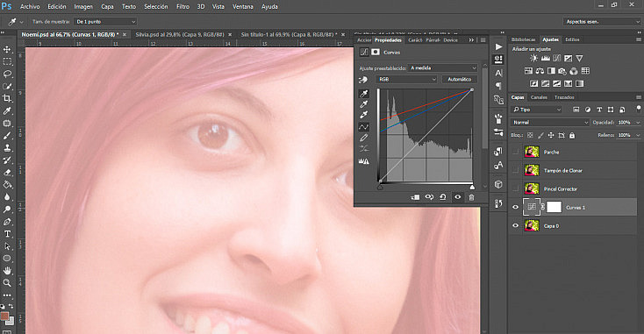Viewport: 644px width, 334px height.
Task: Open the sample size dropdown
Action: click(105, 22)
